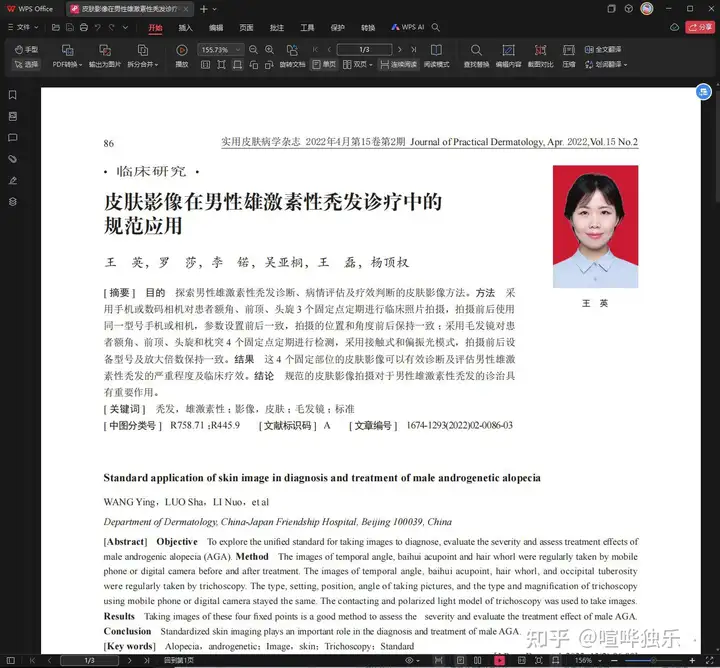The height and width of the screenshot is (668, 720).
Task: Click the page number field in toolbar
Action: coord(363,49)
